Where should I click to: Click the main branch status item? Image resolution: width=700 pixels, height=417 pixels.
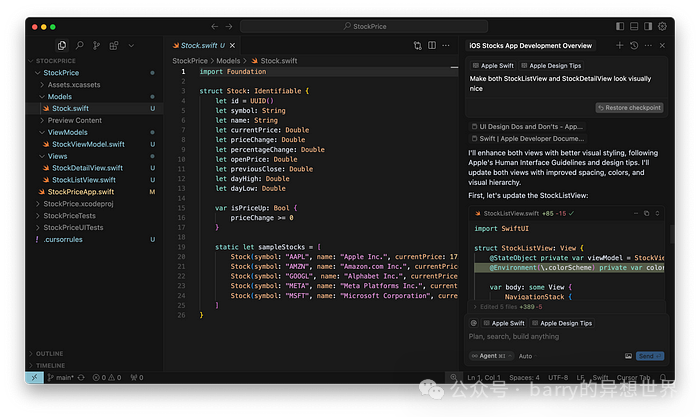tap(60, 378)
